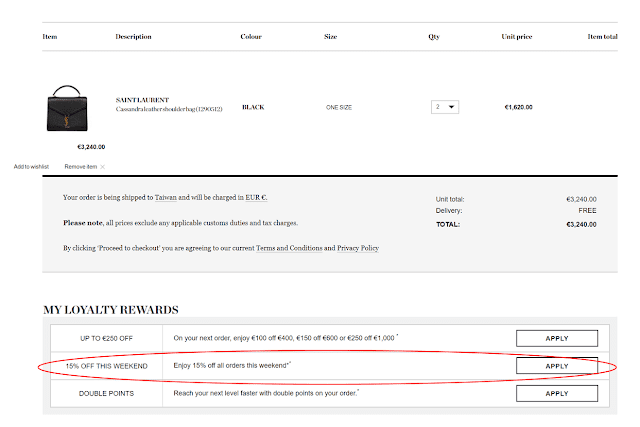Click the Delivery: label
Image resolution: width=640 pixels, height=427 pixels.
[449, 211]
